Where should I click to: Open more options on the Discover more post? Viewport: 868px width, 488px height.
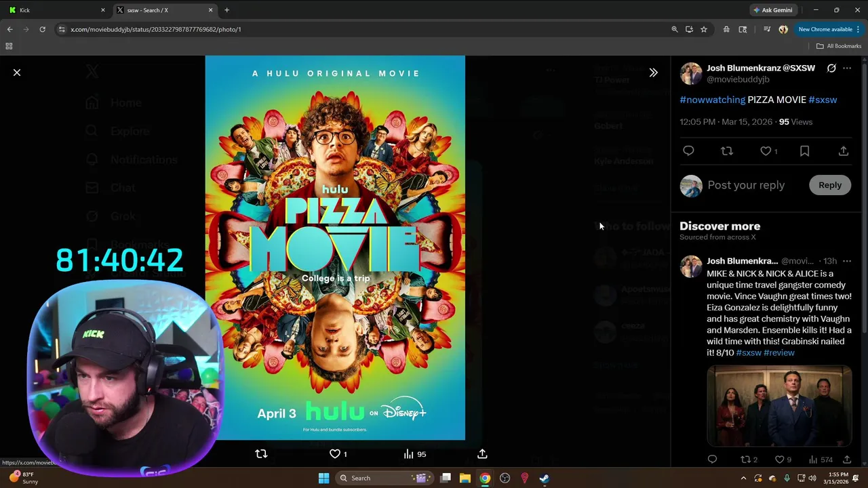tap(847, 261)
